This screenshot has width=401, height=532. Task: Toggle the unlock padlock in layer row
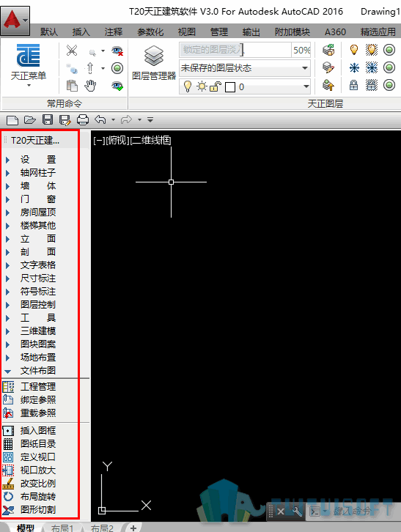tap(216, 86)
